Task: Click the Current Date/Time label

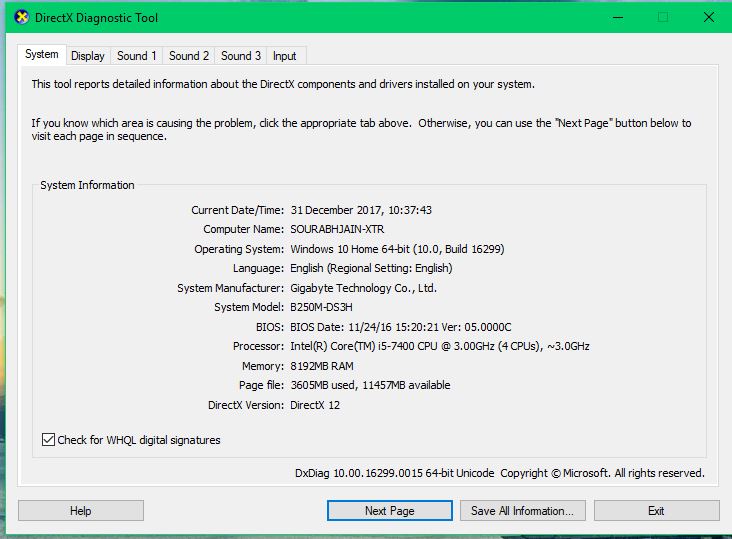Action: point(238,210)
